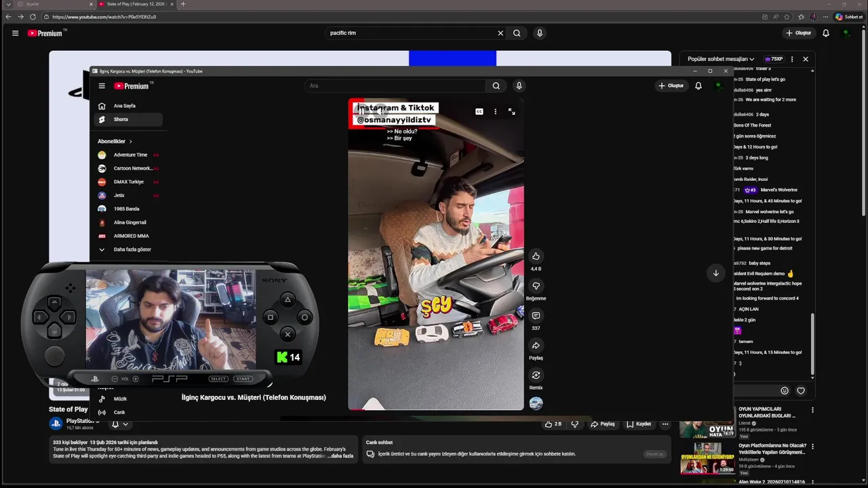Expand Daha fazla göster in sidebar
Viewport: 868px width, 488px height.
click(x=129, y=249)
